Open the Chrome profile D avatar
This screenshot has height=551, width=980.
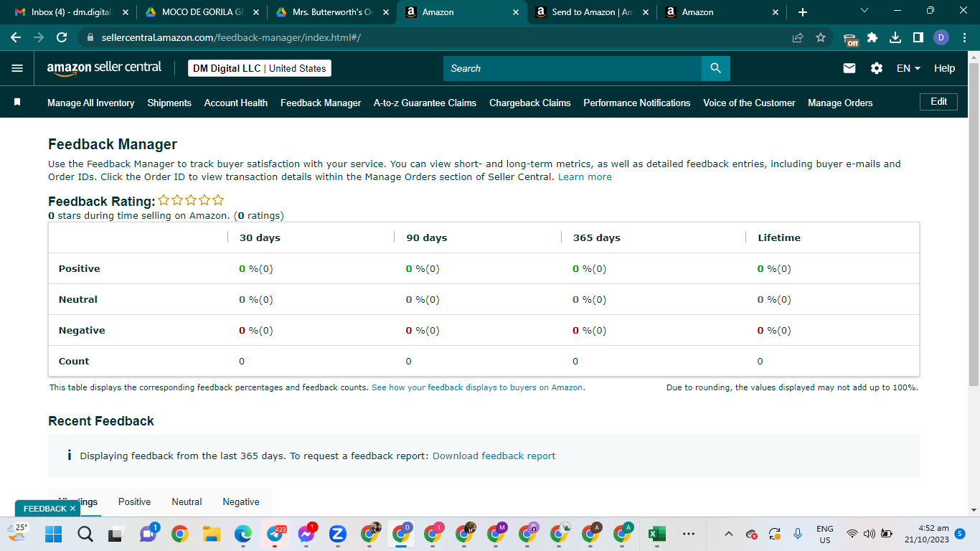pos(941,37)
